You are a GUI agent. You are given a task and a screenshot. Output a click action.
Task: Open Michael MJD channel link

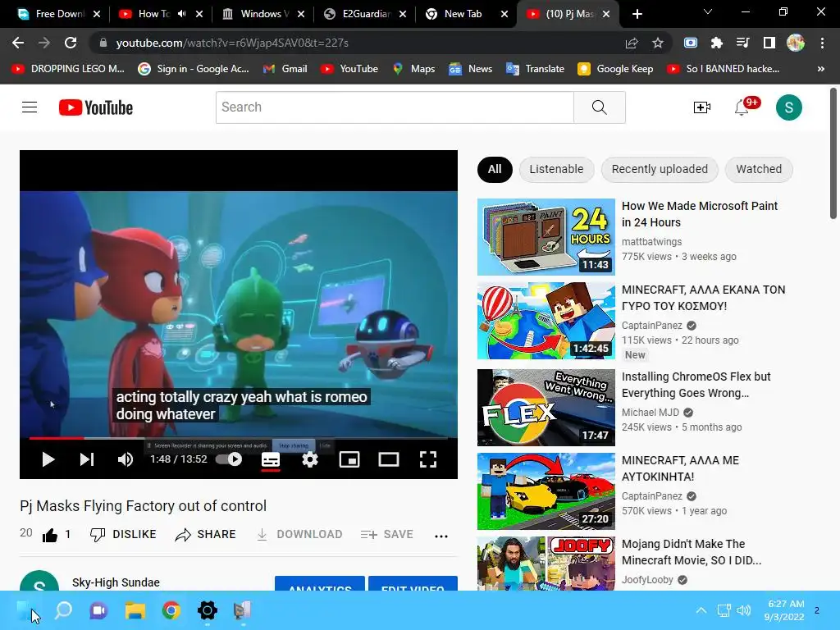[651, 413]
